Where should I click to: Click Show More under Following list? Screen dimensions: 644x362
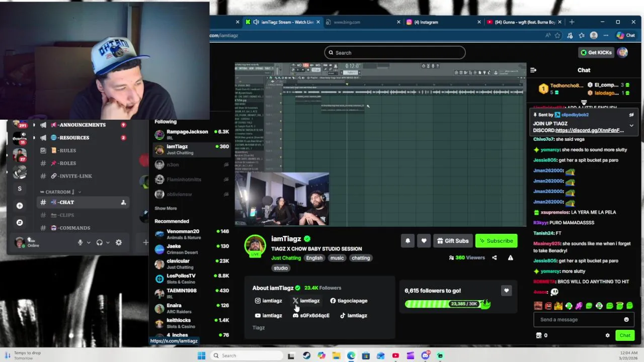pos(166,208)
